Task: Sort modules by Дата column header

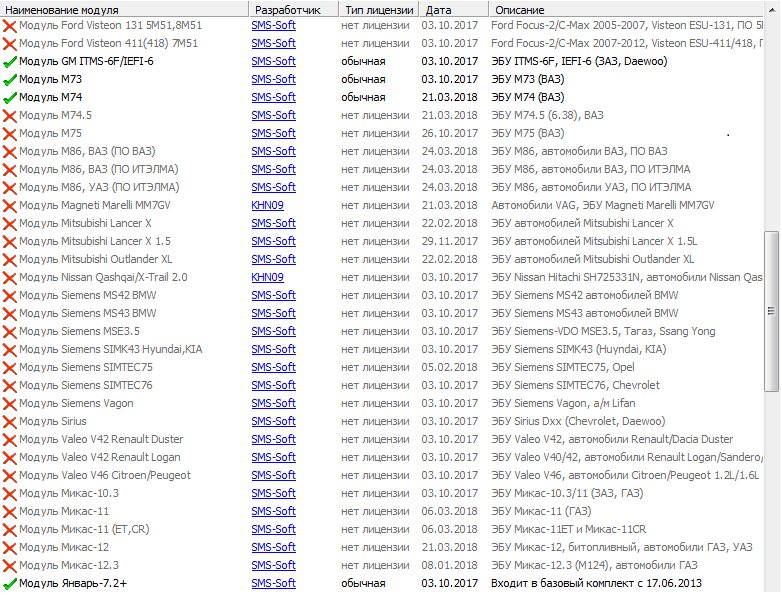Action: [x=451, y=9]
